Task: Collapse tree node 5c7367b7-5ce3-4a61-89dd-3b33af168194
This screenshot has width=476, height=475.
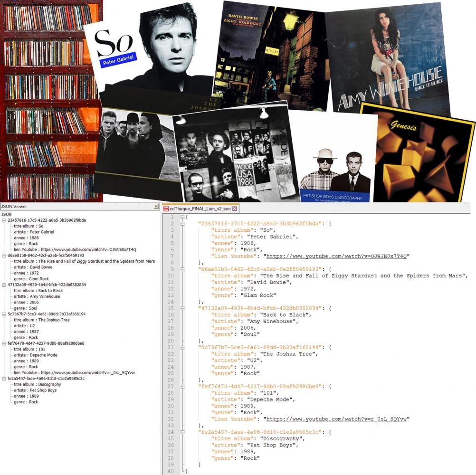Action: pos(4,314)
